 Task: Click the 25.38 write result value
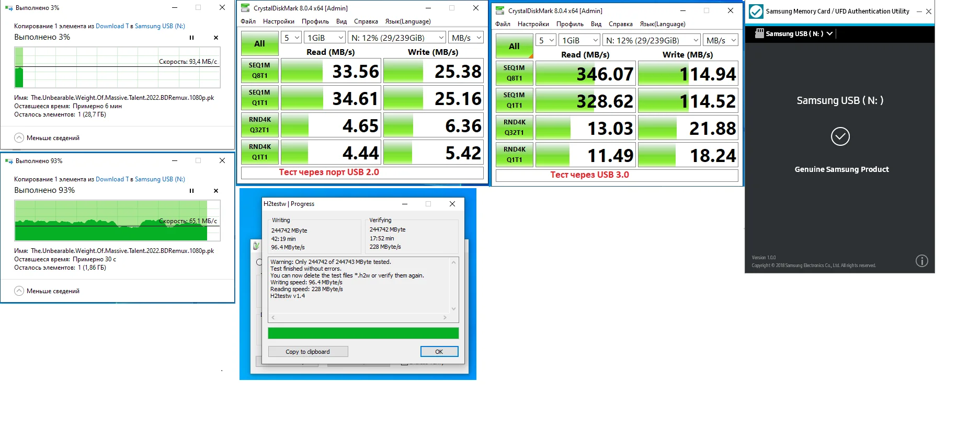click(x=434, y=71)
